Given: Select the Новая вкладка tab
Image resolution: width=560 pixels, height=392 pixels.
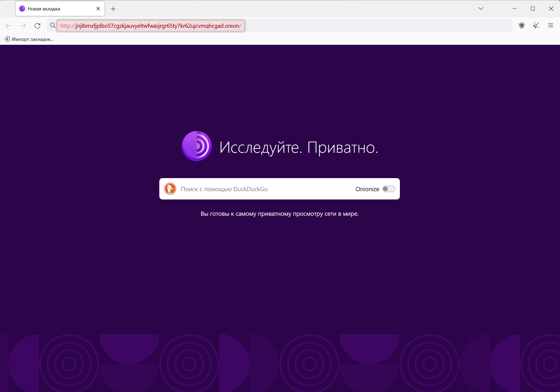Looking at the screenshot, I should coord(53,9).
